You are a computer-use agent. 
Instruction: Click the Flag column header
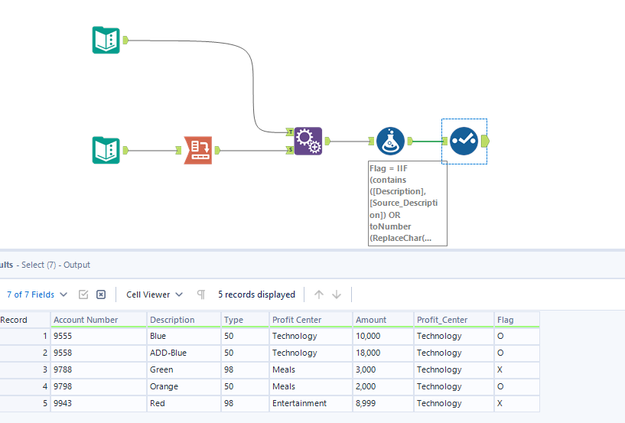point(517,320)
